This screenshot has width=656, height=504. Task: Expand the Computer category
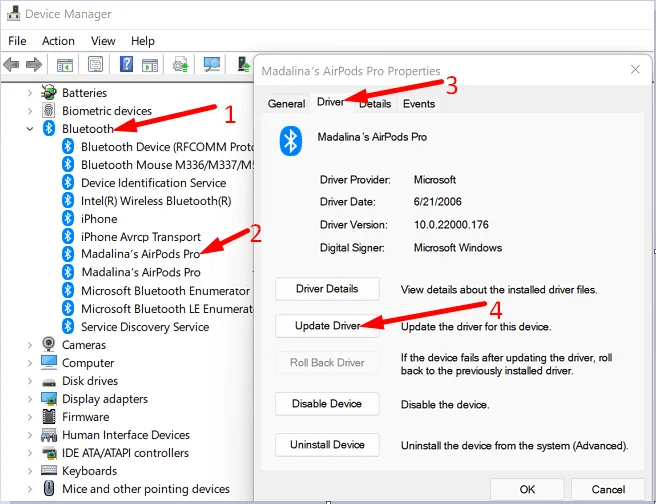click(x=30, y=363)
